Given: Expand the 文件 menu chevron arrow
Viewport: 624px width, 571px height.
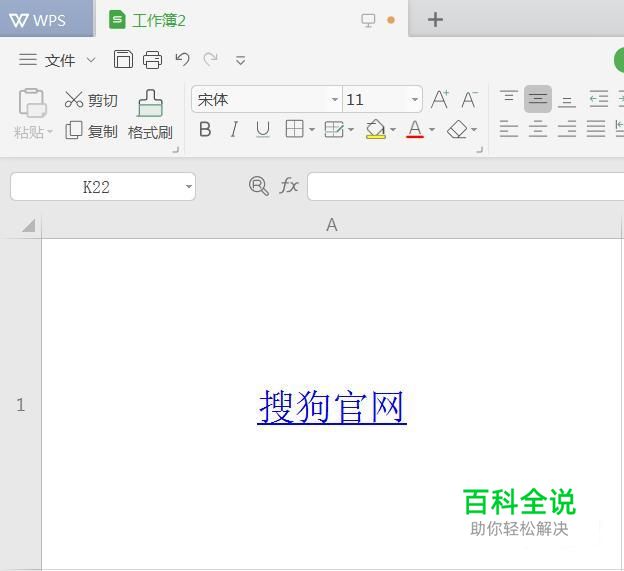Looking at the screenshot, I should click(x=91, y=60).
